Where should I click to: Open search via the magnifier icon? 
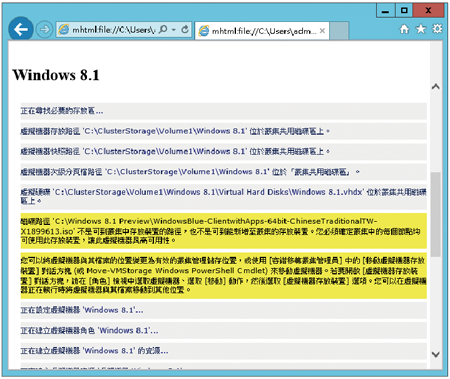[x=163, y=30]
